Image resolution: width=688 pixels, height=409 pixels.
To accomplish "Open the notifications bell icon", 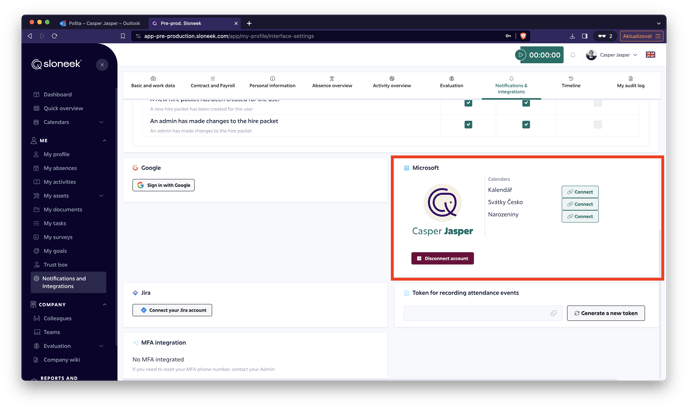I will coord(573,55).
